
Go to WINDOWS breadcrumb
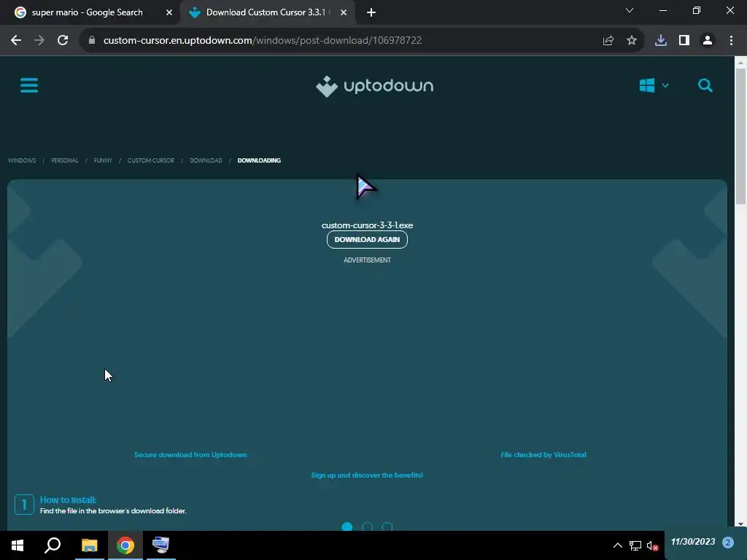22,160
